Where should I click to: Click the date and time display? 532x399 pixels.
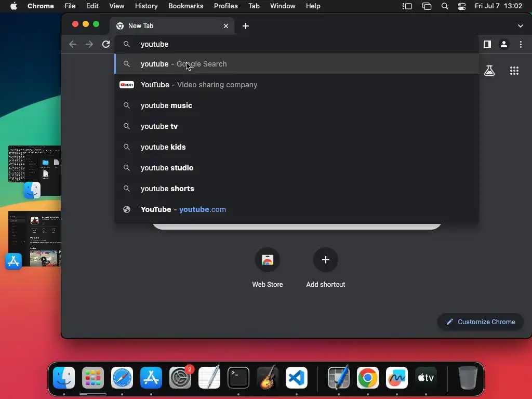pyautogui.click(x=498, y=6)
